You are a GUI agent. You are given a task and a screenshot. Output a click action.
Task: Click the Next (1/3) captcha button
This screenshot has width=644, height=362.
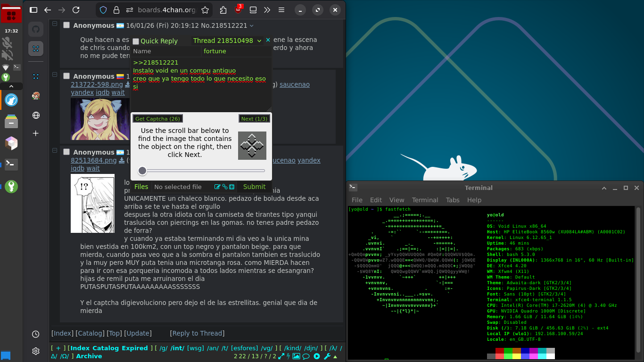click(254, 119)
